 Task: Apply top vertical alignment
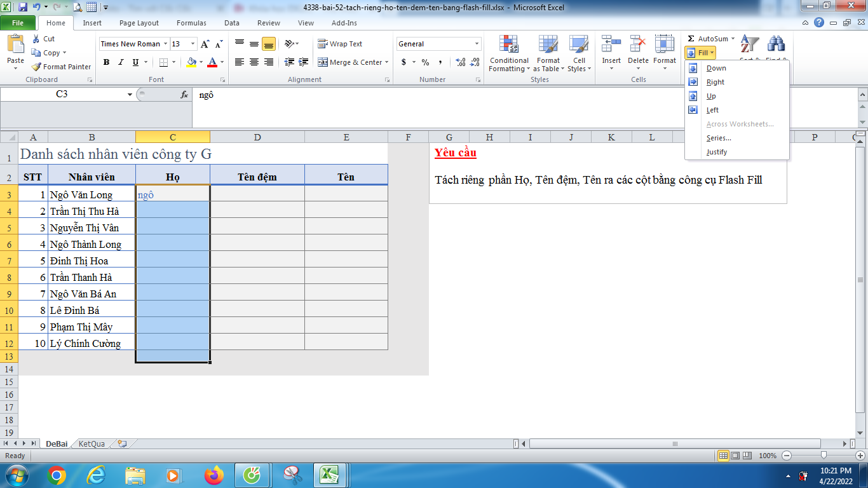click(240, 44)
